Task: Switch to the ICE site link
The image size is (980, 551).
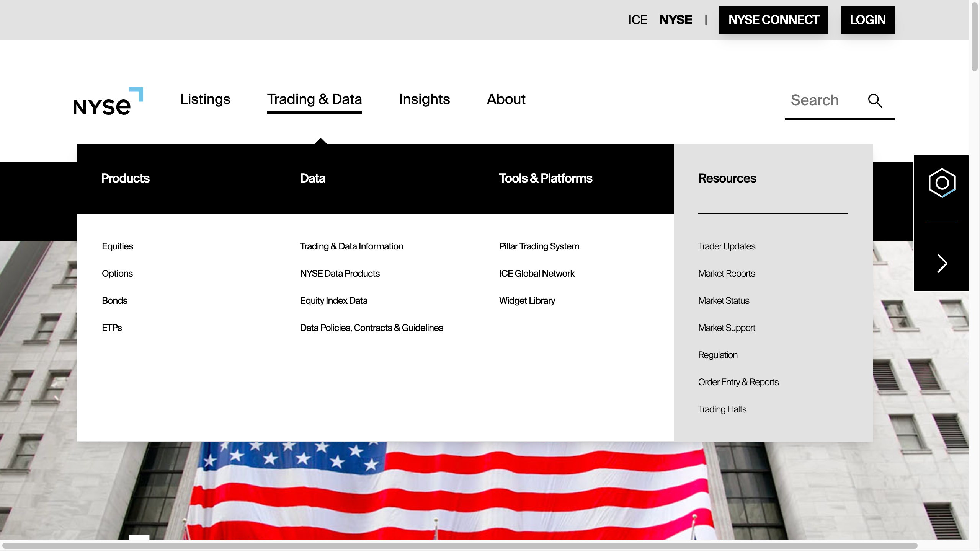Action: pyautogui.click(x=637, y=20)
